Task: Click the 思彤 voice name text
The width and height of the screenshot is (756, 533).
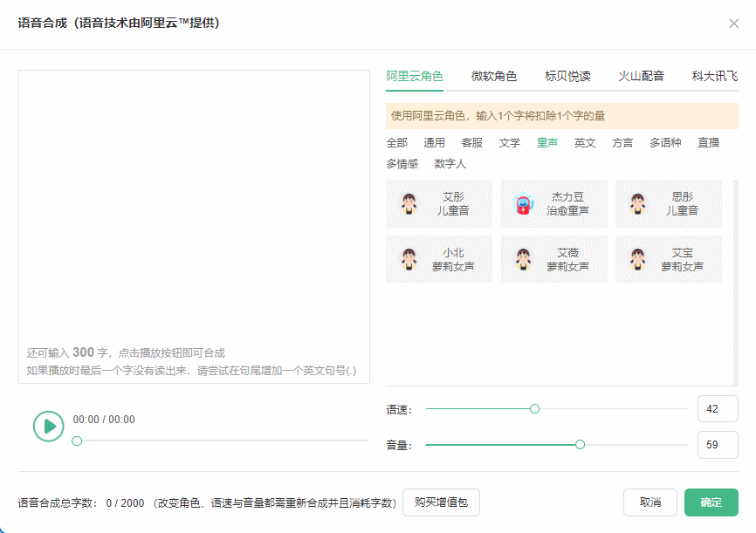Action: click(x=682, y=196)
